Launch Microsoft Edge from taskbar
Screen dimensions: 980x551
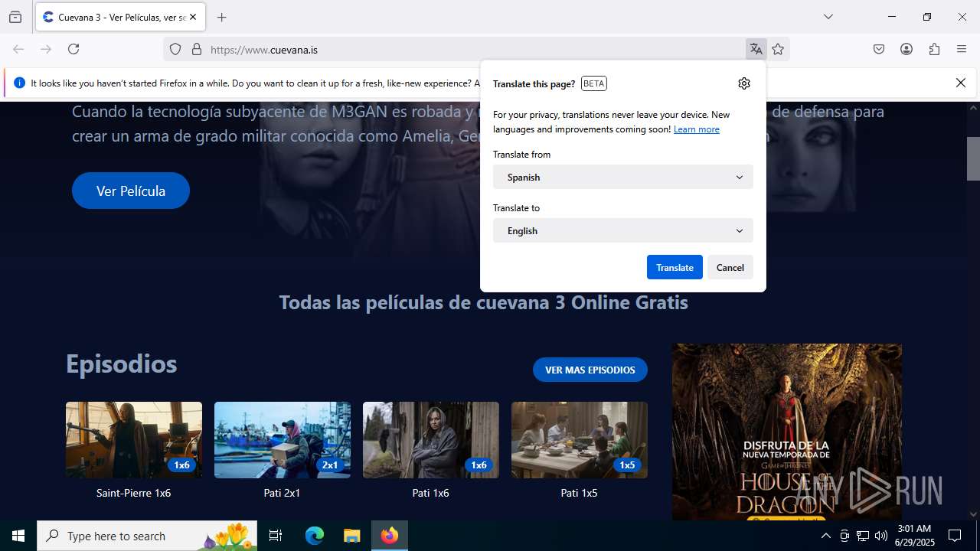pyautogui.click(x=315, y=536)
